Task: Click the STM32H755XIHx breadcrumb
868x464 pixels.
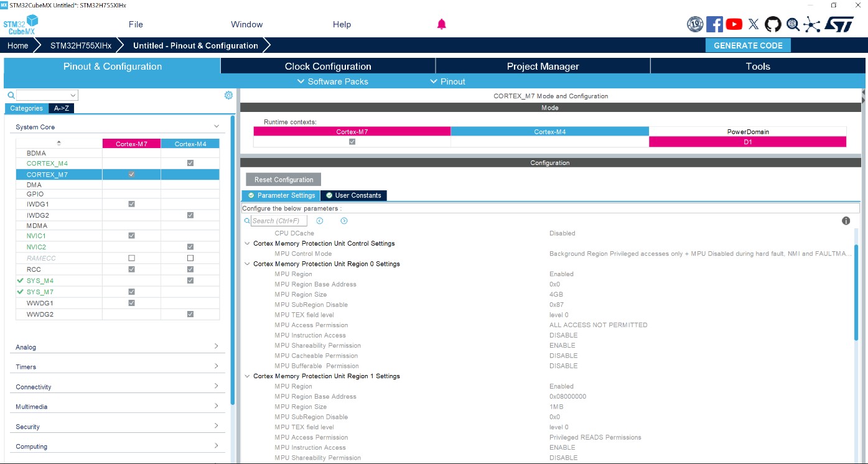Action: (81, 45)
